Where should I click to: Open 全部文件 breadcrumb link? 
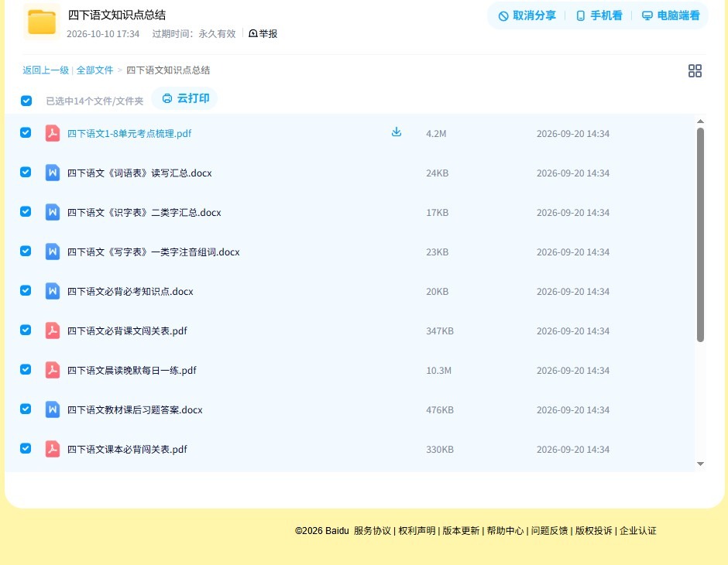coord(94,70)
